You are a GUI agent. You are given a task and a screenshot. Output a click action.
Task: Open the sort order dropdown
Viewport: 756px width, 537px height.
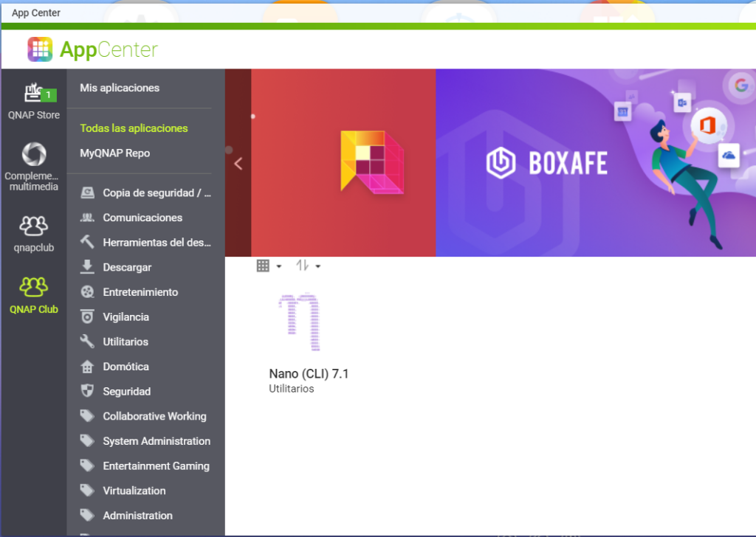click(308, 266)
